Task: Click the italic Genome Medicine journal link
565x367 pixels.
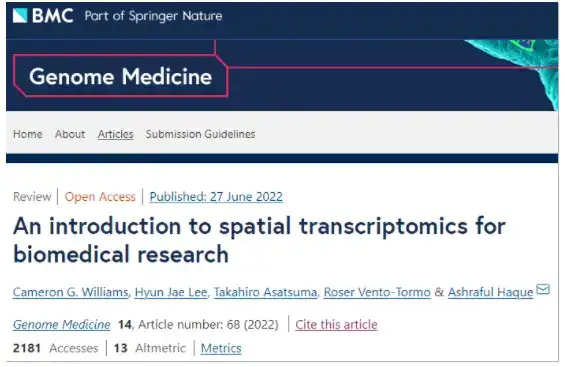Action: coord(62,325)
